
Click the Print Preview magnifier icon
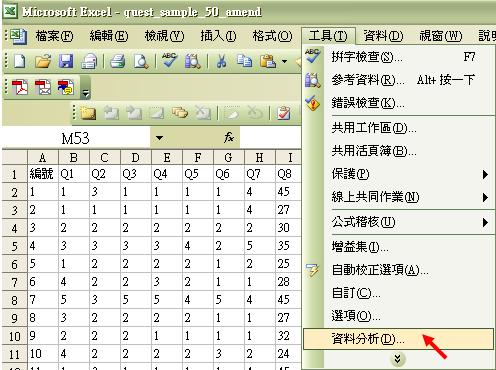[141, 61]
